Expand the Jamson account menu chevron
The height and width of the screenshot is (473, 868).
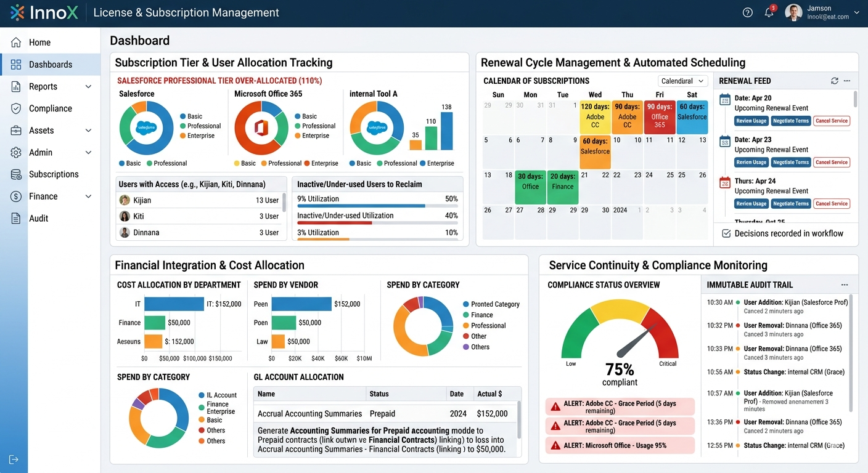point(856,12)
